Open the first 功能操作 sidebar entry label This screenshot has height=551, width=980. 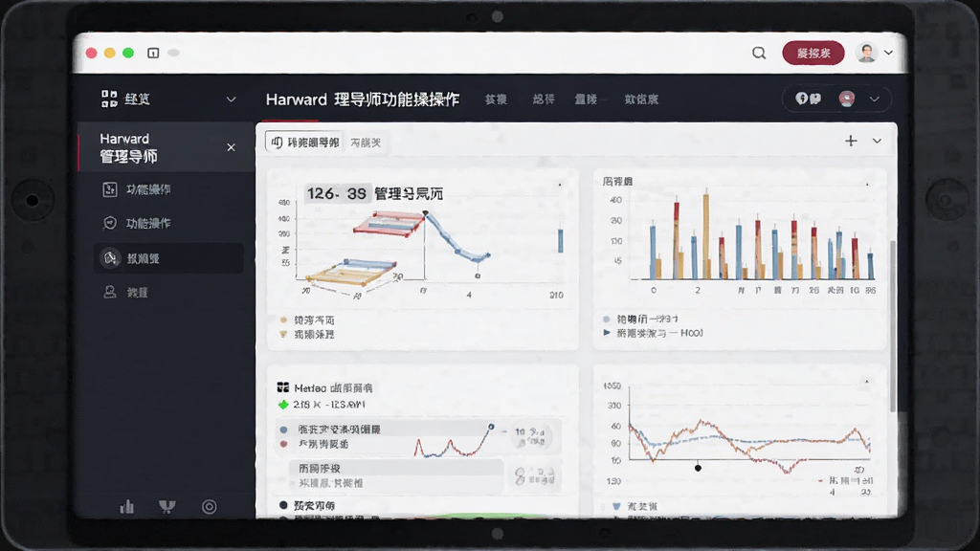pos(148,190)
